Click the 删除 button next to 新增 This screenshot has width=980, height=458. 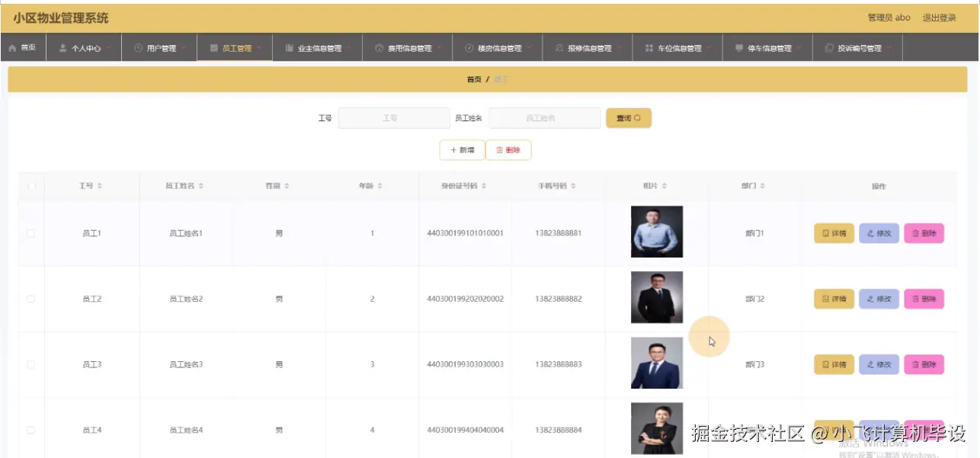click(508, 150)
